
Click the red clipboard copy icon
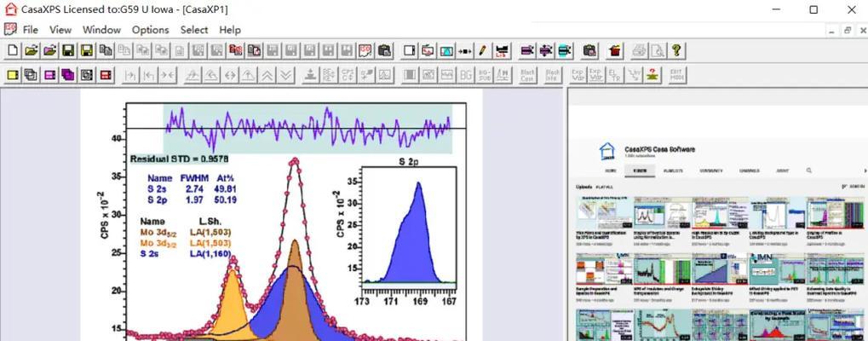point(236,51)
